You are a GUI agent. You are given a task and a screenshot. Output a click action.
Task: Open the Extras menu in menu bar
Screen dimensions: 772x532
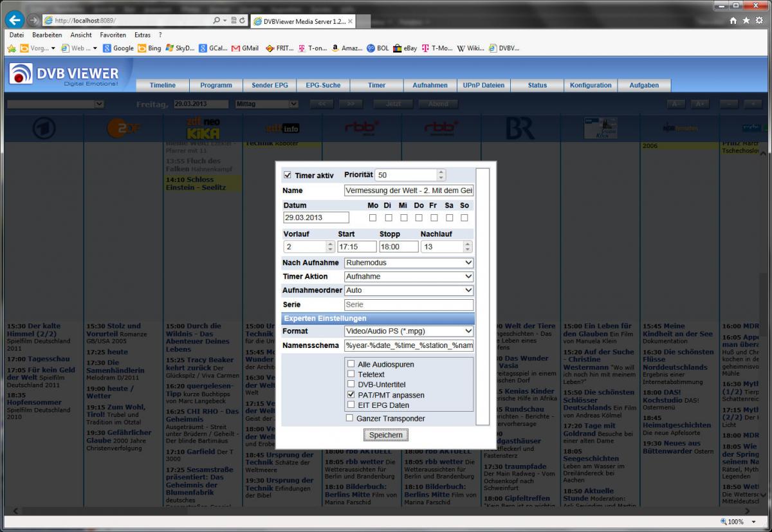coord(142,35)
